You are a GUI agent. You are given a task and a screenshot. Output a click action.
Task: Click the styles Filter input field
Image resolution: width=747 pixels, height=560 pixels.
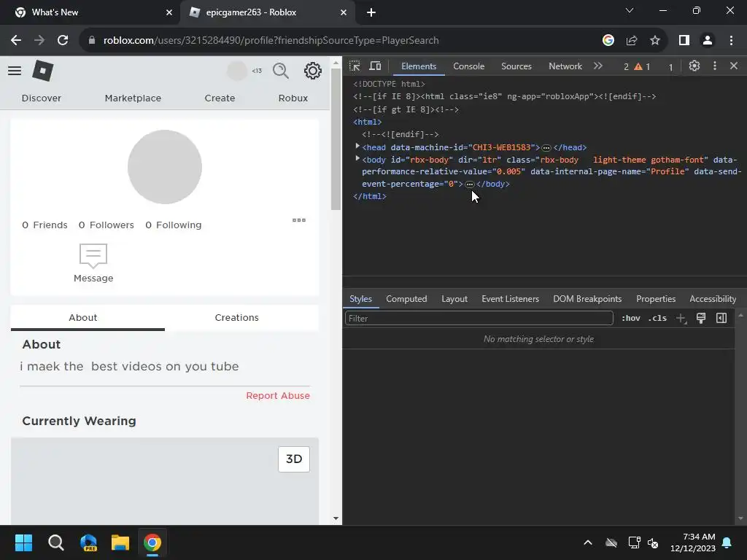point(479,318)
